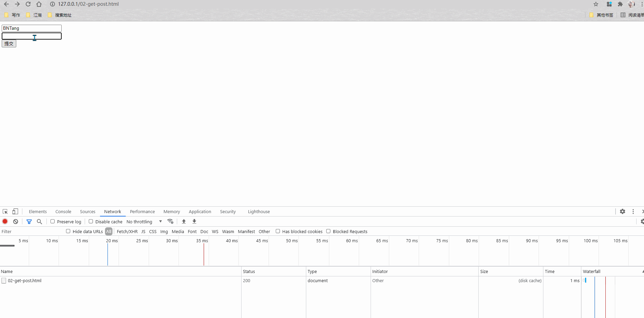This screenshot has height=318, width=644.
Task: Click the BNTang text input field
Action: [x=32, y=28]
